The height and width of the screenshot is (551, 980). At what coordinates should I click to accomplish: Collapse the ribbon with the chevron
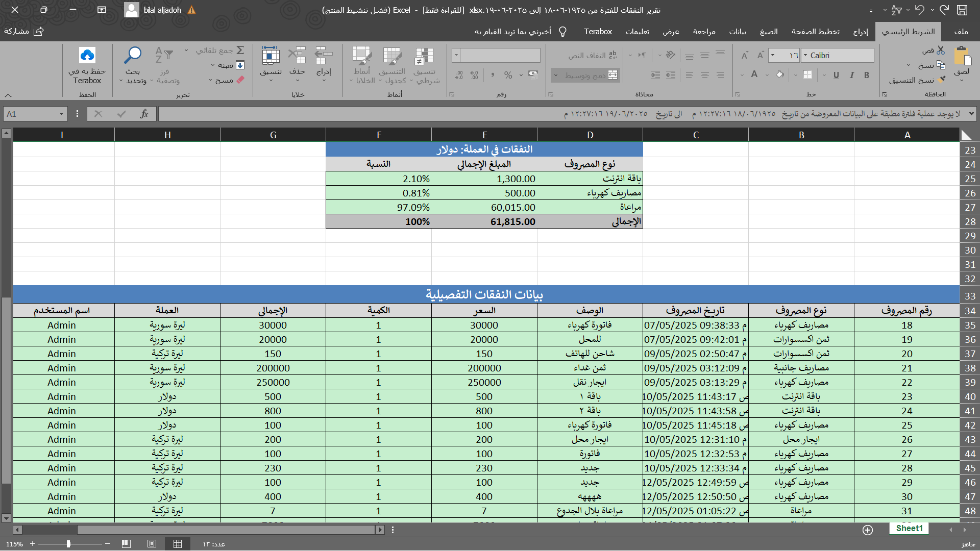point(8,95)
